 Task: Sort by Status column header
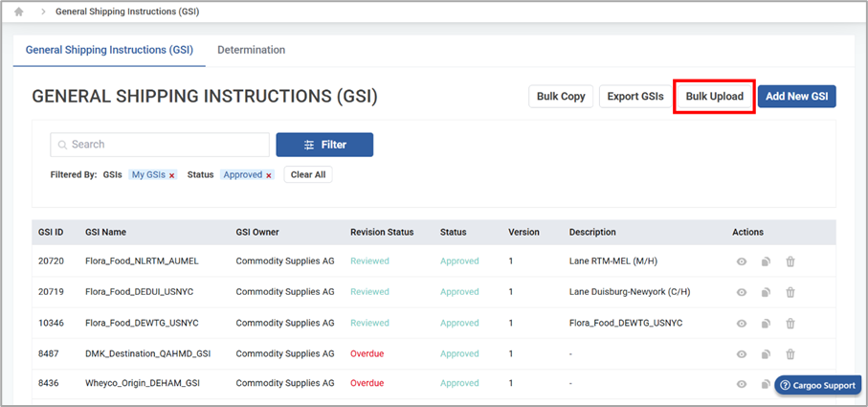click(x=454, y=232)
